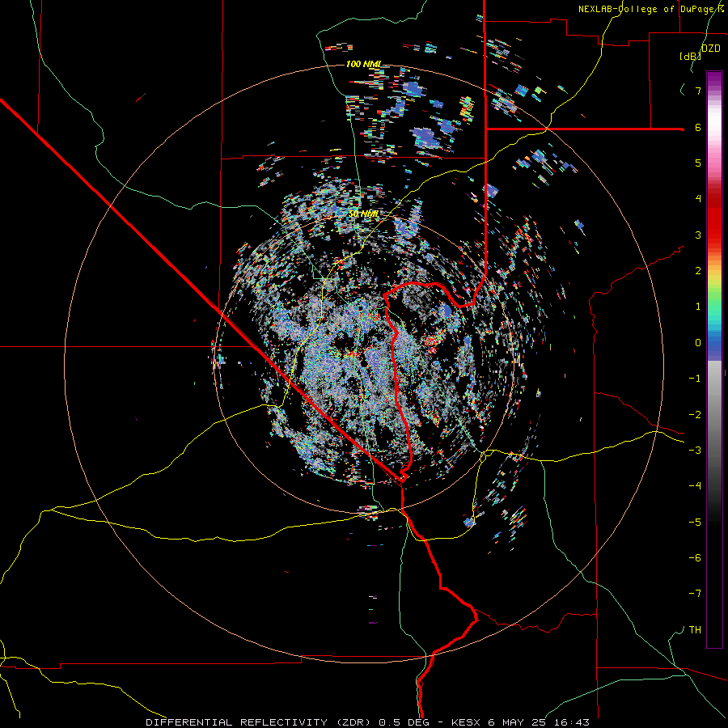Click the -7 value on color scale
Viewport: 728px width, 728px height.
pyautogui.click(x=695, y=594)
